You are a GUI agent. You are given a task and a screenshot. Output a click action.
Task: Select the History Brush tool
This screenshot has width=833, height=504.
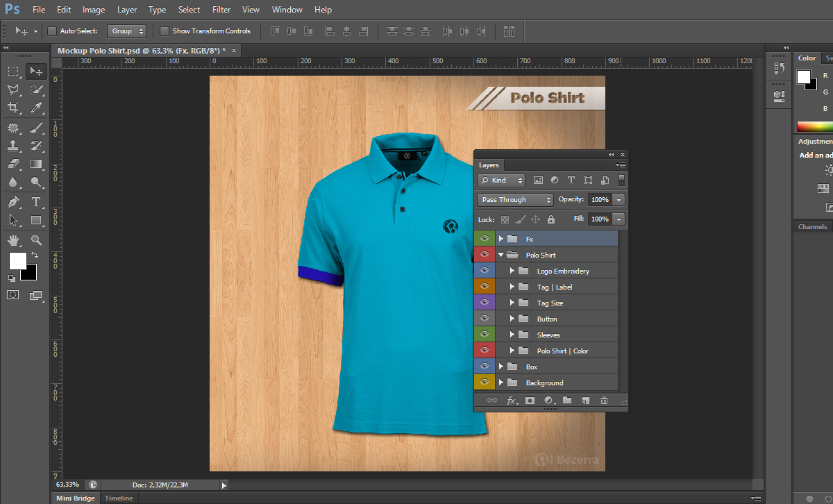click(x=36, y=146)
